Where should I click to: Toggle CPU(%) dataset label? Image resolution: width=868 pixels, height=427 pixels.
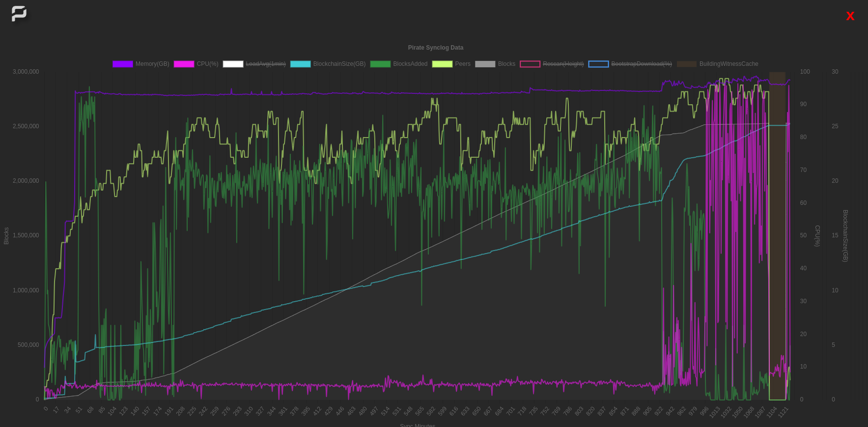[207, 64]
